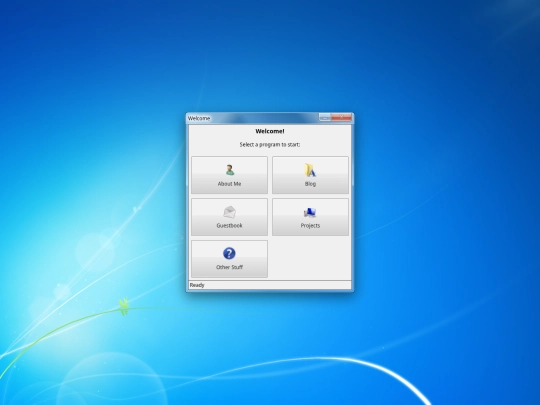Click the Welcome title bar caption

pos(199,118)
